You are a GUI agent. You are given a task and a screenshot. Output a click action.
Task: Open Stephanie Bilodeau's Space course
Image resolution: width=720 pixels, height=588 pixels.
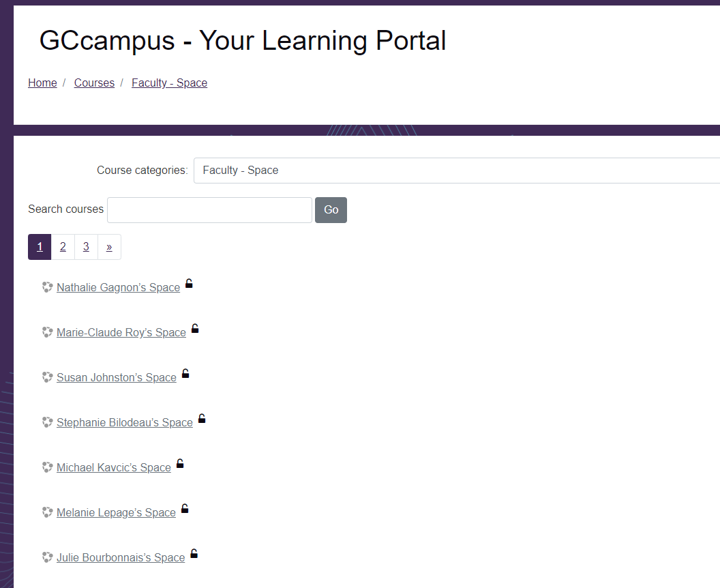pos(125,423)
